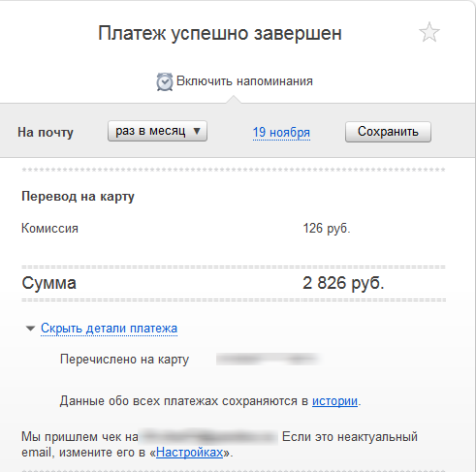
Task: Collapse details via 'Скрыть детали платежа'
Action: (109, 329)
